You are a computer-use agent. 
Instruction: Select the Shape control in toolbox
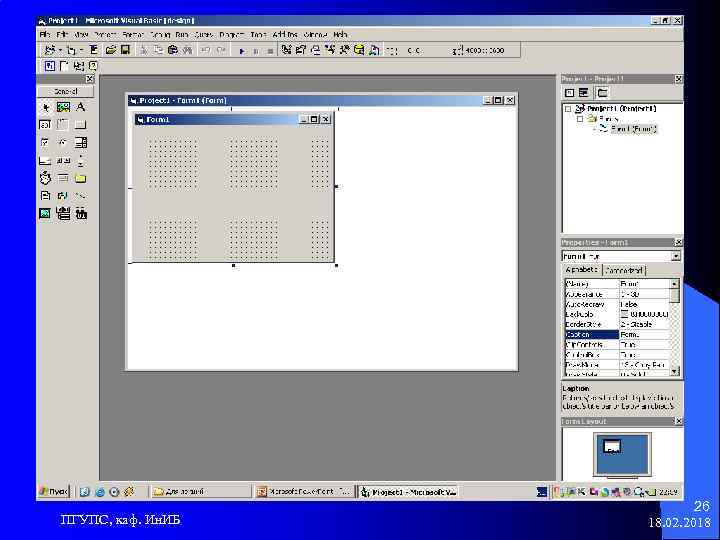[x=63, y=196]
